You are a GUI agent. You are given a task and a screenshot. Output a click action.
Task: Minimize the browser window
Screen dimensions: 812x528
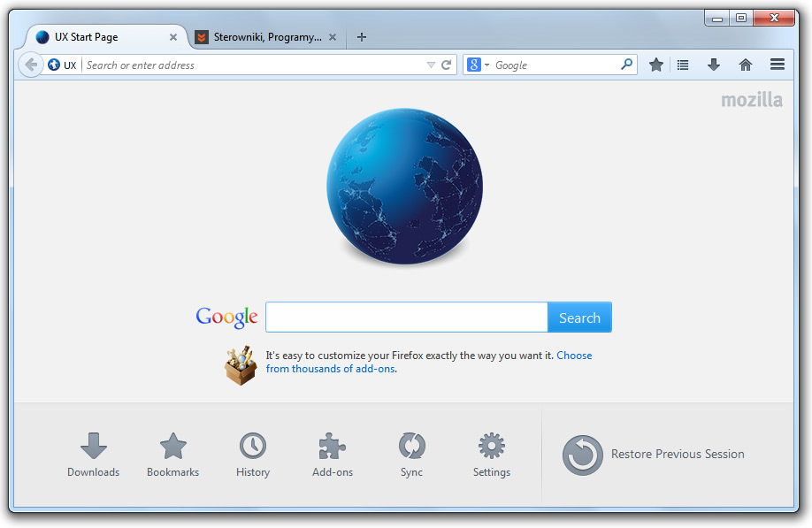click(717, 19)
